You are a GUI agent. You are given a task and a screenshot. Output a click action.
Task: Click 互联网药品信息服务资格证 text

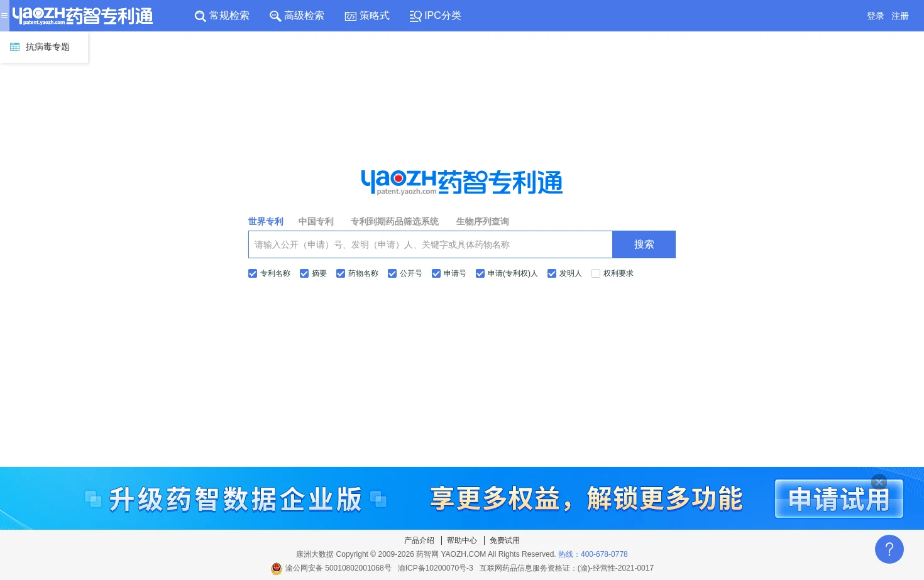pyautogui.click(x=566, y=568)
